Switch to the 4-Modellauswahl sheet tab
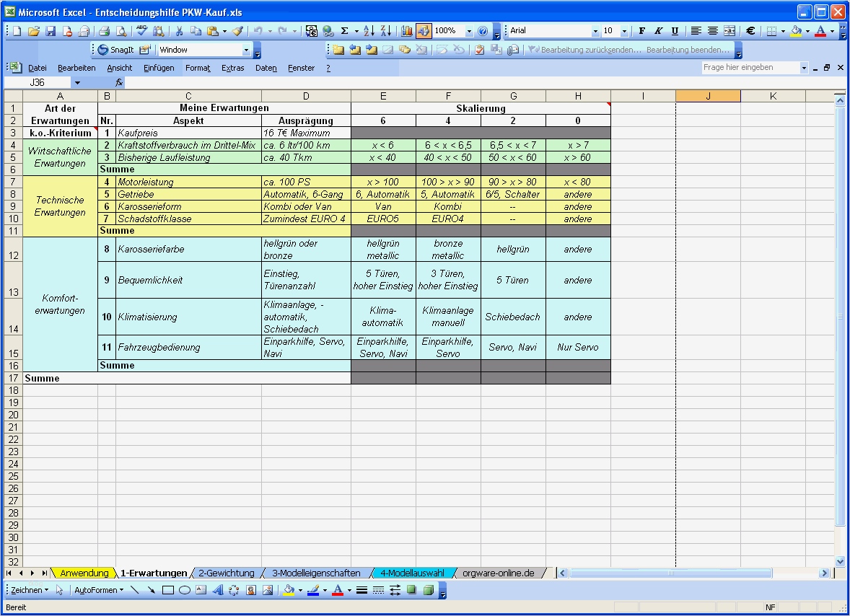The height and width of the screenshot is (616, 850). click(412, 573)
